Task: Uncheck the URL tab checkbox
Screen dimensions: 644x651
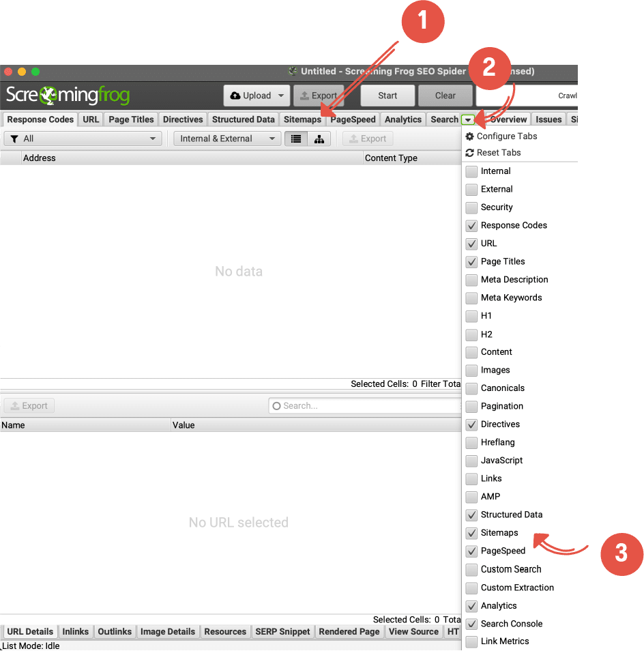Action: [471, 244]
